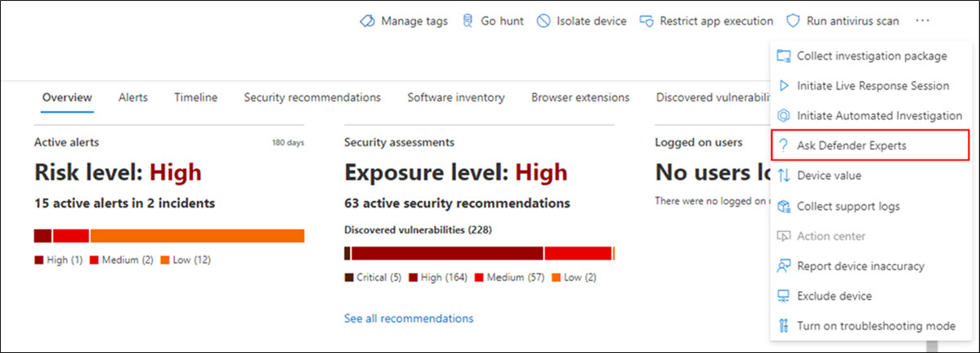Viewport: 980px width, 353px height.
Task: Click the Manage tags icon
Action: 367,21
